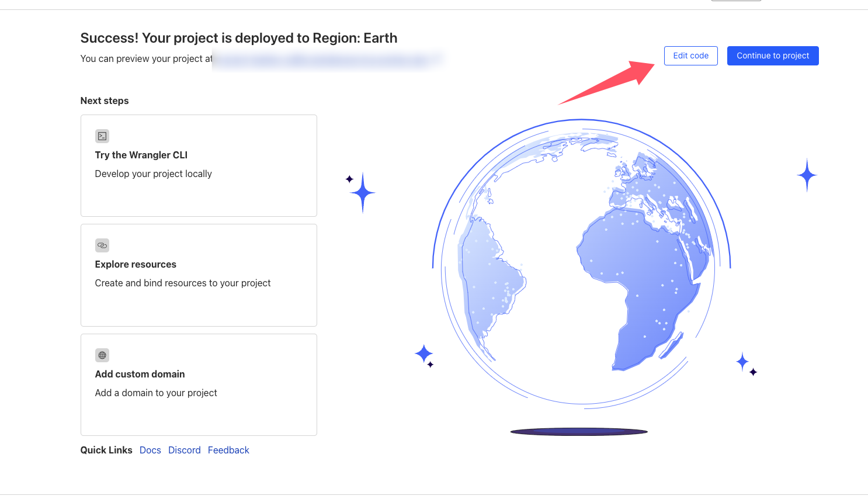868x499 pixels.
Task: Open the Feedback quick link
Action: pos(228,450)
